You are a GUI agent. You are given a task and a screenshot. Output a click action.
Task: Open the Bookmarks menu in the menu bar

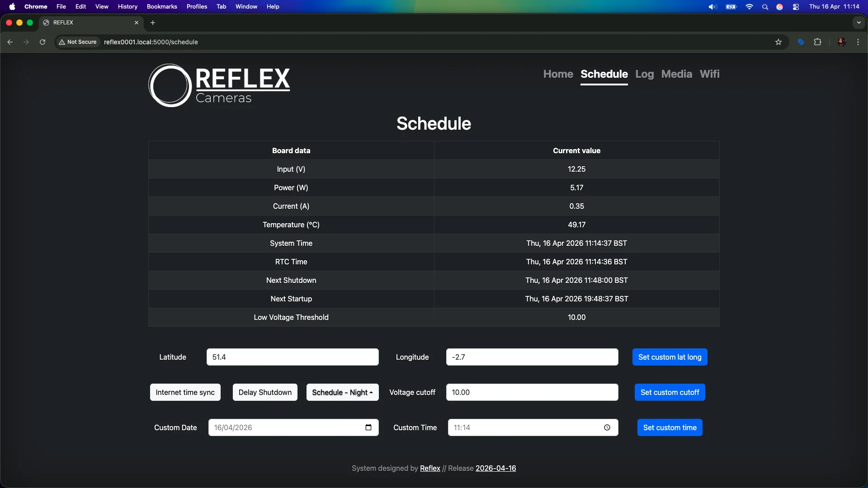tap(162, 7)
